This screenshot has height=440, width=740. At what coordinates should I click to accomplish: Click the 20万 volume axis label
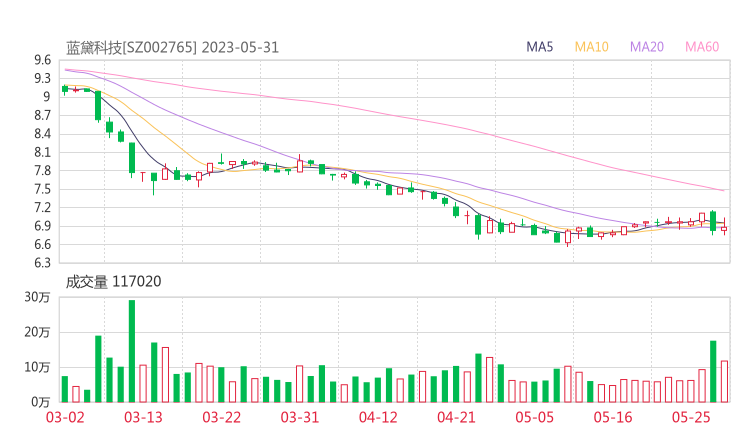point(37,332)
